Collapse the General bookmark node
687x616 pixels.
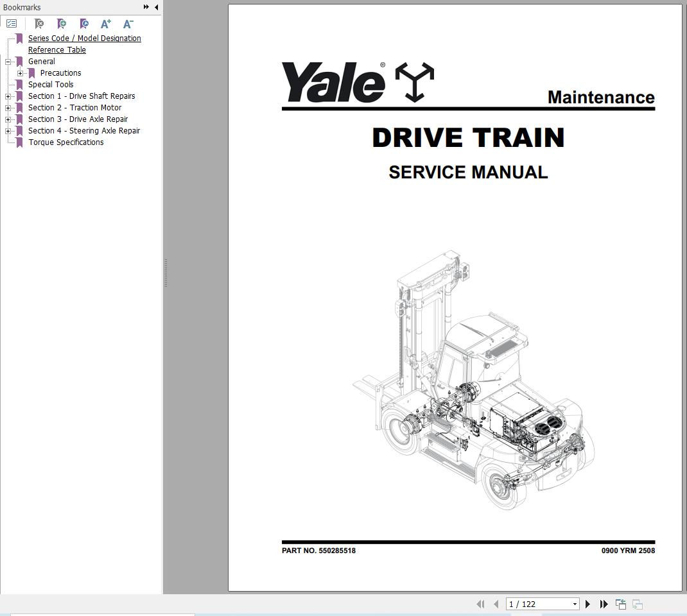(8, 62)
